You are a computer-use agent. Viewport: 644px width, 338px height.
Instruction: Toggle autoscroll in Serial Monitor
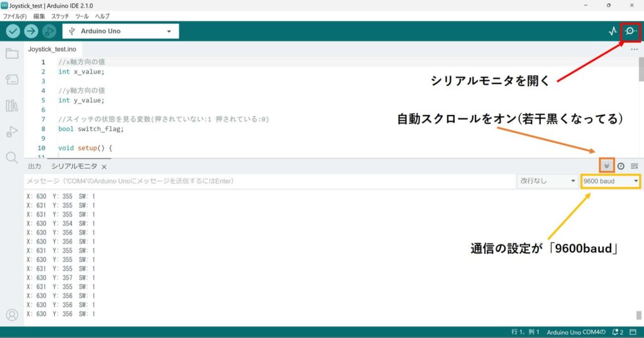tap(607, 166)
